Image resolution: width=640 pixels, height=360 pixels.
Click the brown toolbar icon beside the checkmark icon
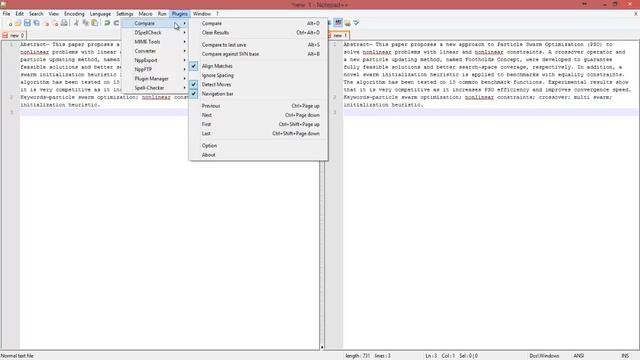coord(347,23)
